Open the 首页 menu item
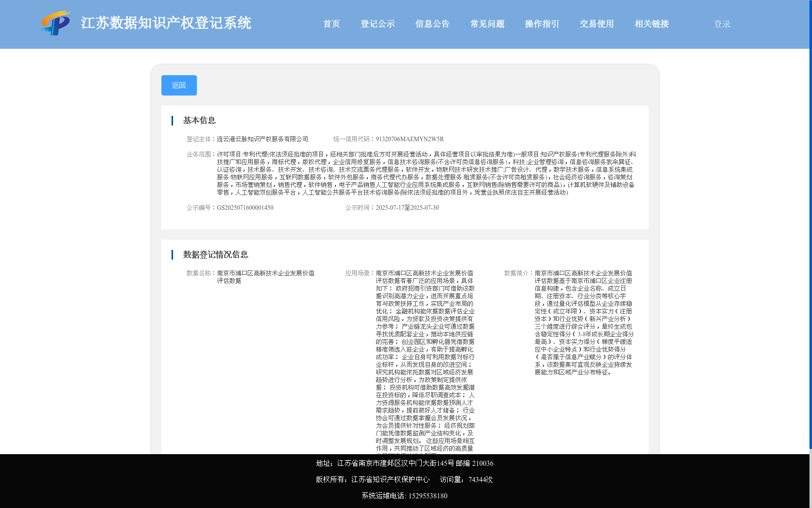This screenshot has height=508, width=812. coord(331,24)
